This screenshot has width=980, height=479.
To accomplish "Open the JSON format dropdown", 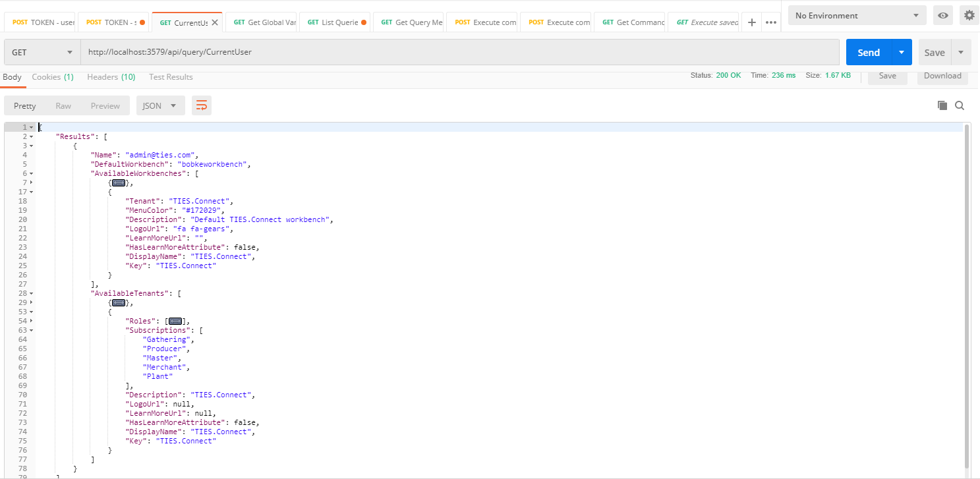I will 159,106.
